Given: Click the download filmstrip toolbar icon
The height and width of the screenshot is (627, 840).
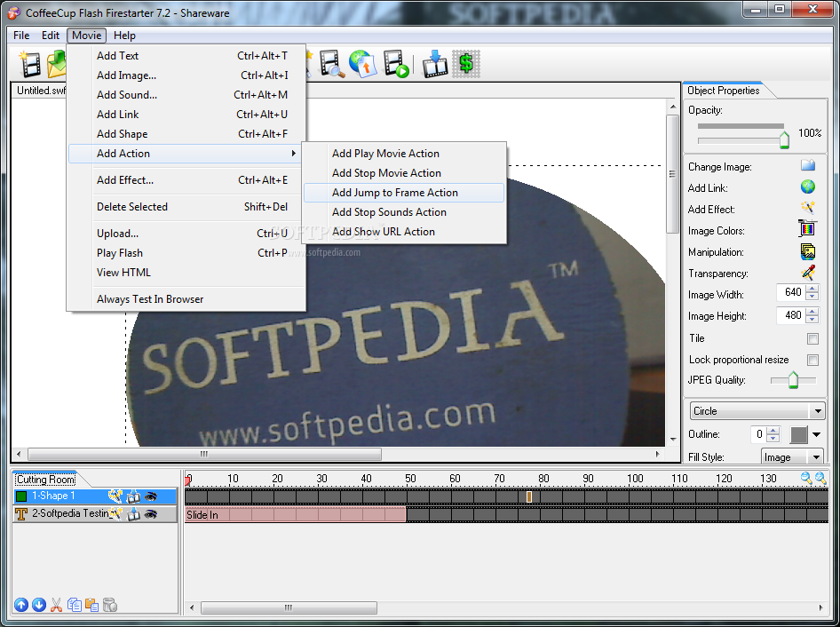Looking at the screenshot, I should coord(434,64).
